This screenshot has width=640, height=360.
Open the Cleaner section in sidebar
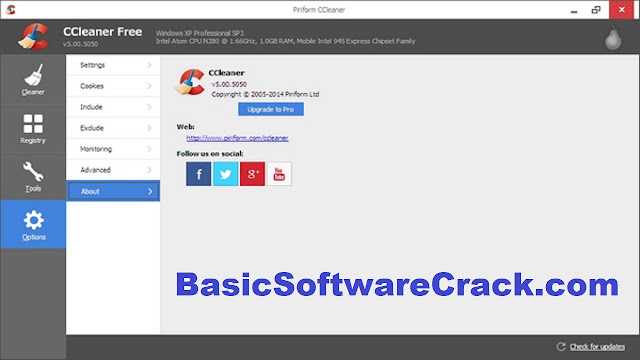pos(33,79)
